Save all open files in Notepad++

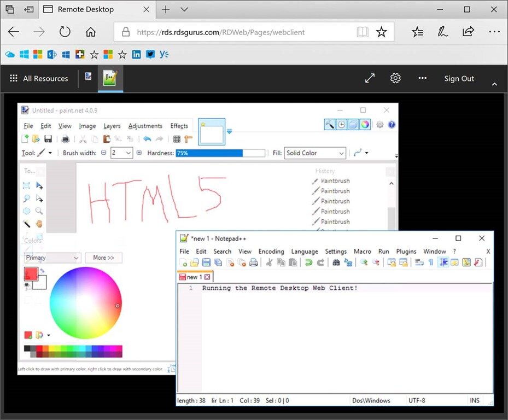click(x=218, y=262)
